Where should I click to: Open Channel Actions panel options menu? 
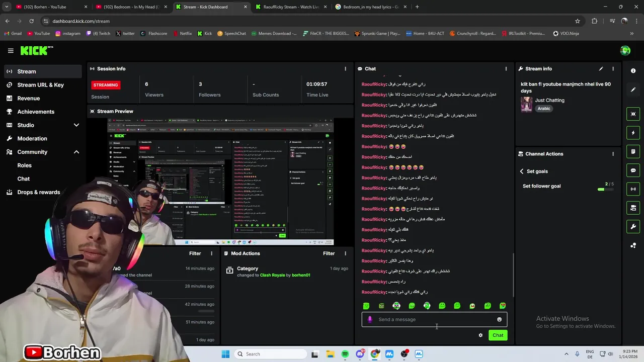[x=613, y=154]
